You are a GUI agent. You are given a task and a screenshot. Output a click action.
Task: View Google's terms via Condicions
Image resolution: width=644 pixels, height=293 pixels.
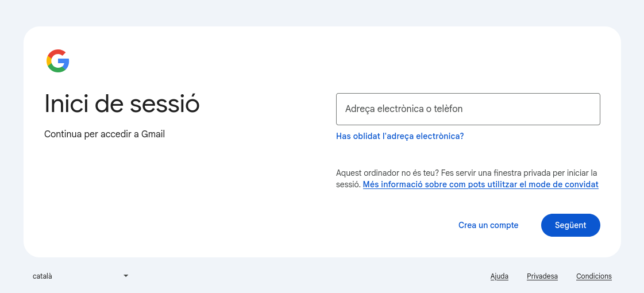pyautogui.click(x=593, y=276)
